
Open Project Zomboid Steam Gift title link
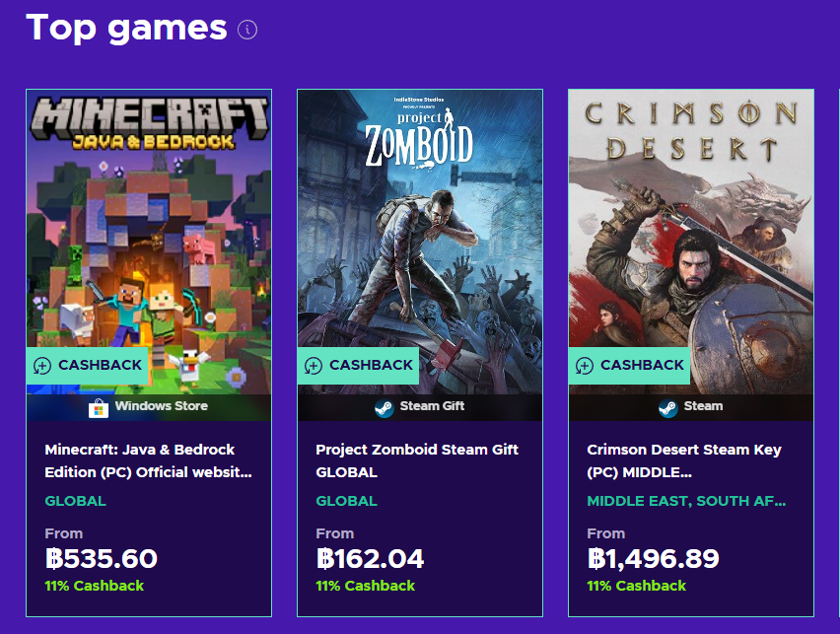point(416,460)
